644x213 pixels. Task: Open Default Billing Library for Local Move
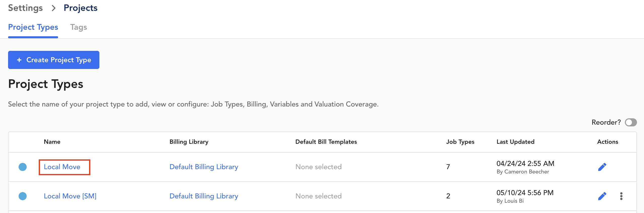204,167
